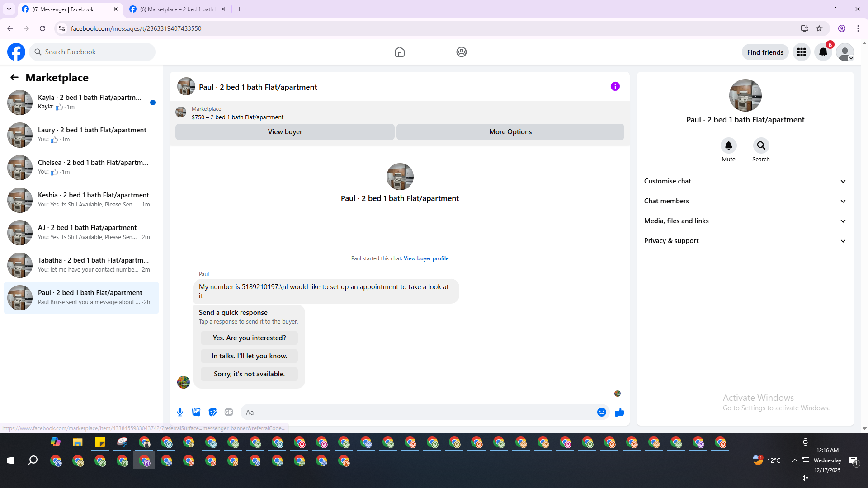Viewport: 868px width, 488px height.
Task: Open Keshia's conversation
Action: pos(81,200)
